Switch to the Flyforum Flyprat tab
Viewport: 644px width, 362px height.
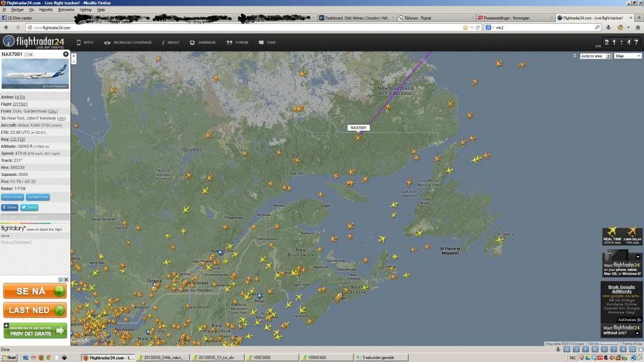435,18
